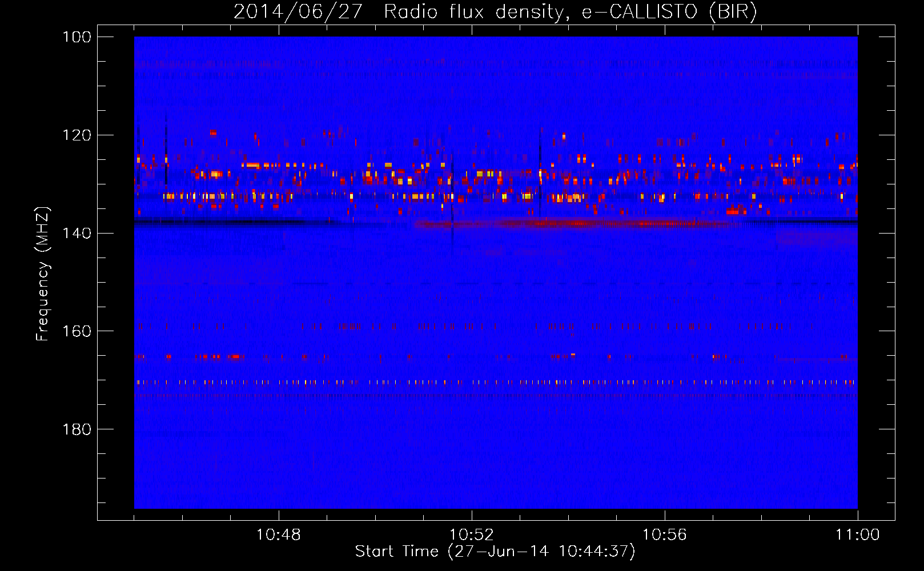Click the frequency tick label '120'
The width and height of the screenshot is (924, 571).
pos(78,135)
